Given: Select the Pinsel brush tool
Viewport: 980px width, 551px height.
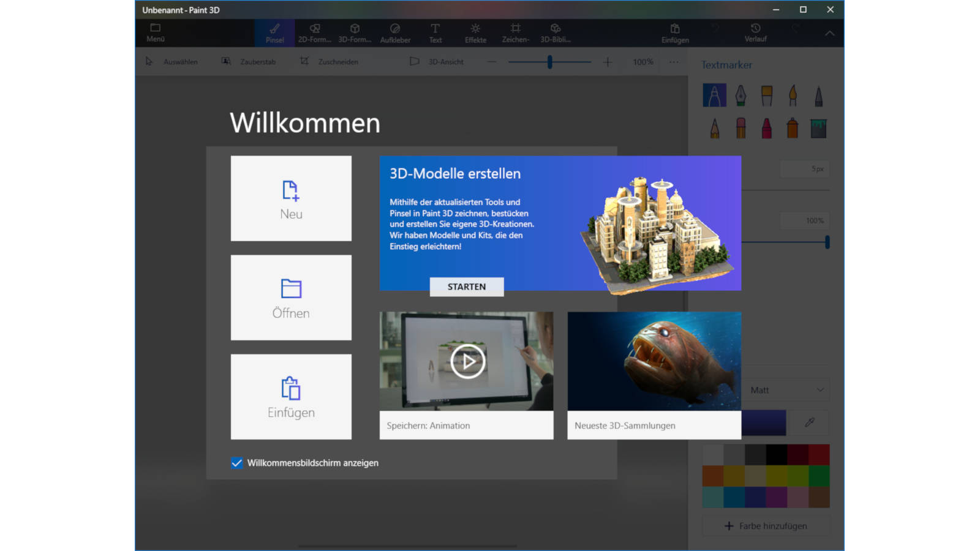Looking at the screenshot, I should [274, 33].
